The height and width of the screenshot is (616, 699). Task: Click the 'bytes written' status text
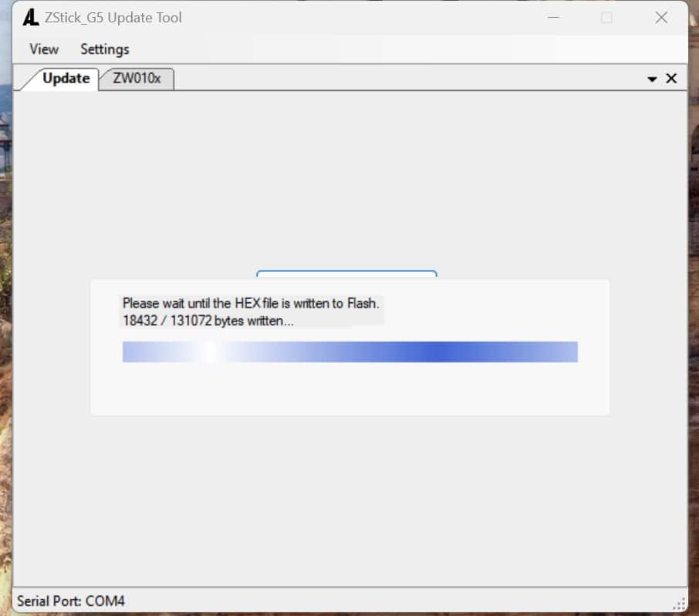[208, 321]
